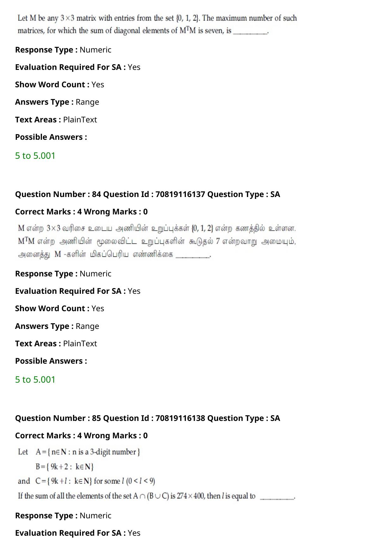Image resolution: width=392 pixels, height=555 pixels.
Task: Click the set C definition line
Action: point(86,481)
